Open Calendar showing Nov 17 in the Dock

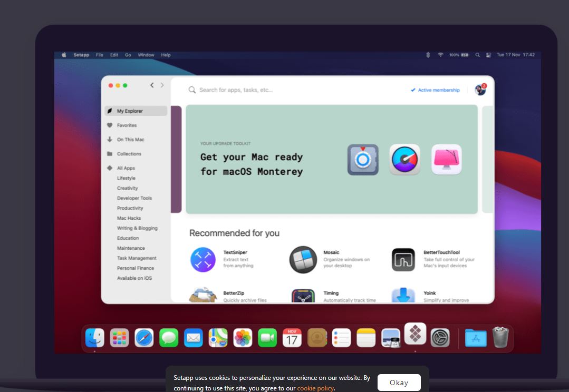[x=292, y=338]
